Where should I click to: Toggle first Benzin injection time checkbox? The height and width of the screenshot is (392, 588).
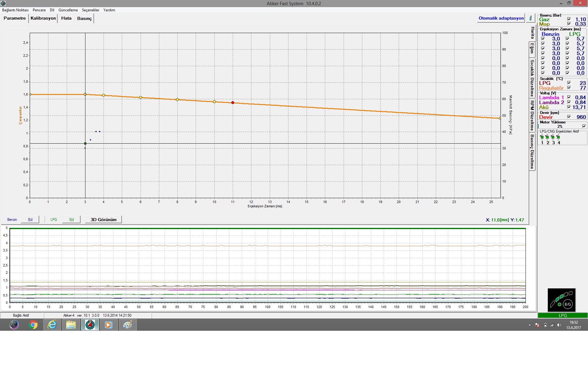[543, 39]
